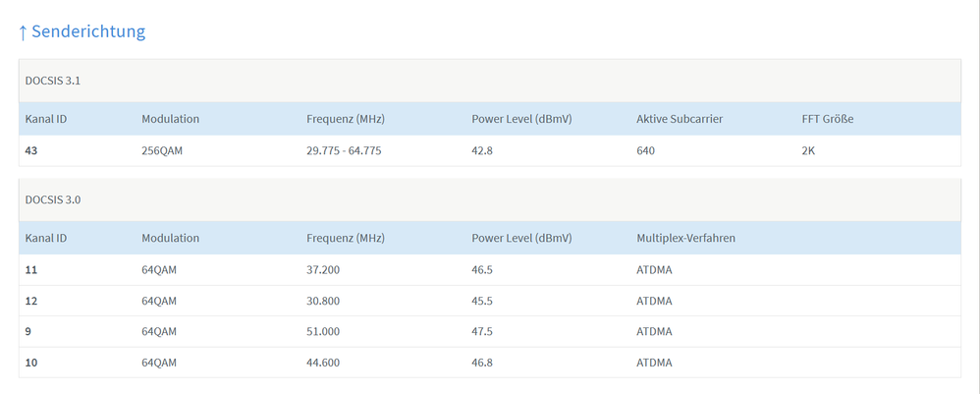Click FFT Größe column header
This screenshot has width=980, height=394.
tap(827, 119)
